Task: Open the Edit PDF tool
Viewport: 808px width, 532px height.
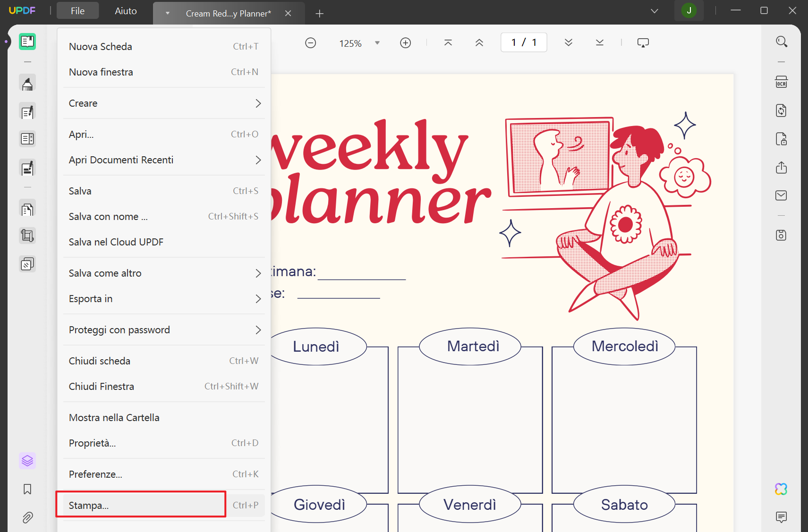Action: point(27,112)
